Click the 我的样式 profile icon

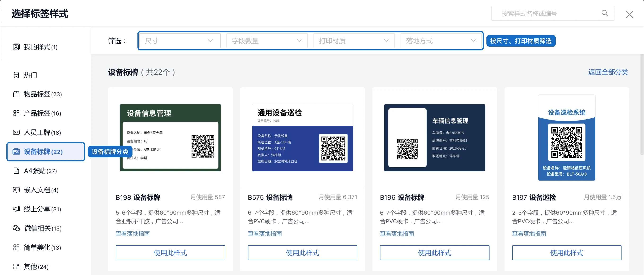point(16,47)
